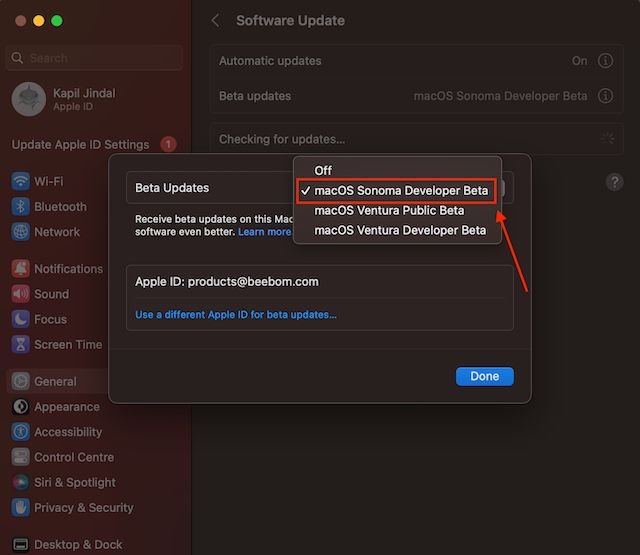The width and height of the screenshot is (640, 555).
Task: Click info icon beside Automatic updates
Action: 605,61
